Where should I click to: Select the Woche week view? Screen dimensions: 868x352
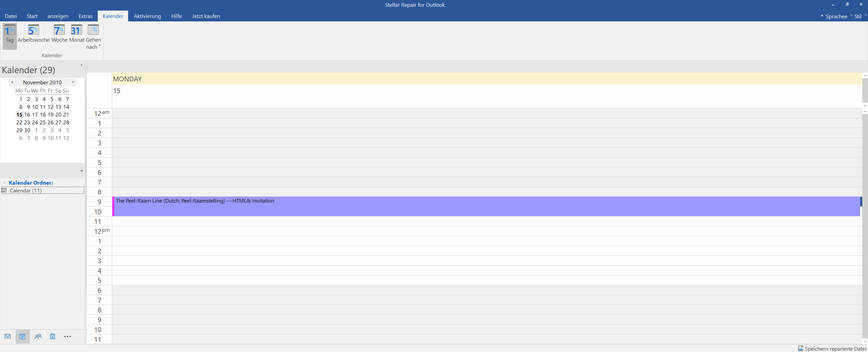tap(59, 34)
